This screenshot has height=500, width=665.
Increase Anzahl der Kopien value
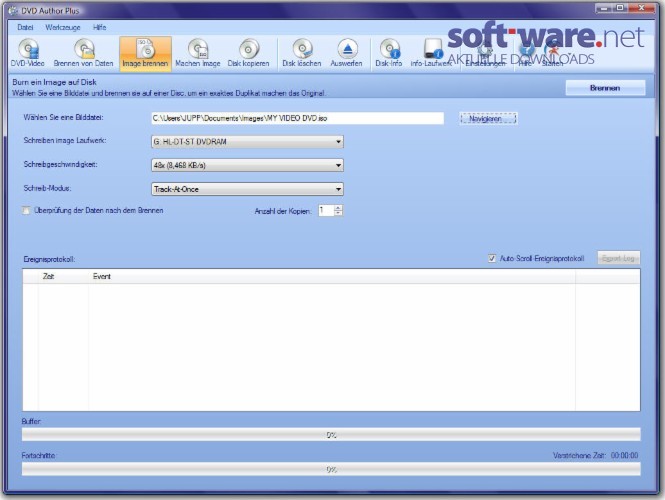(338, 207)
